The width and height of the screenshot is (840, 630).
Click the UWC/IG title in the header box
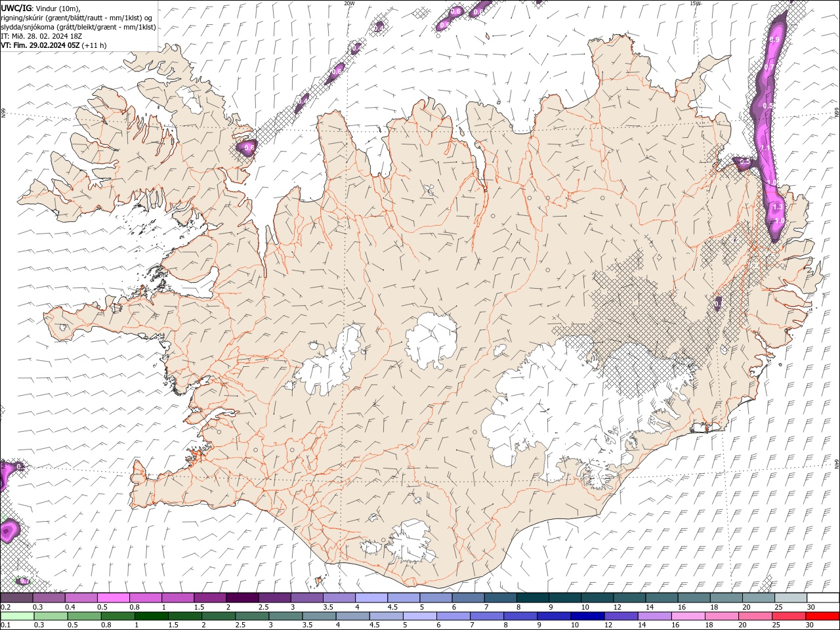point(16,8)
